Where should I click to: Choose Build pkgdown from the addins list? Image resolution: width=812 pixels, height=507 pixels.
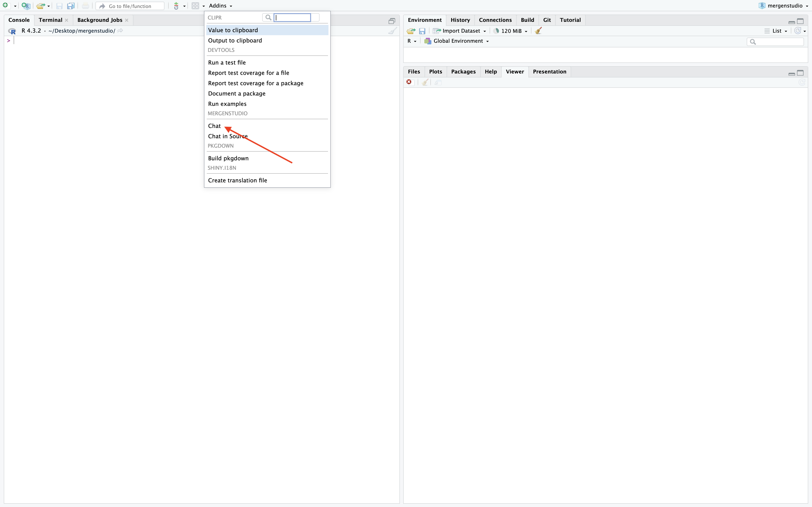coord(228,158)
